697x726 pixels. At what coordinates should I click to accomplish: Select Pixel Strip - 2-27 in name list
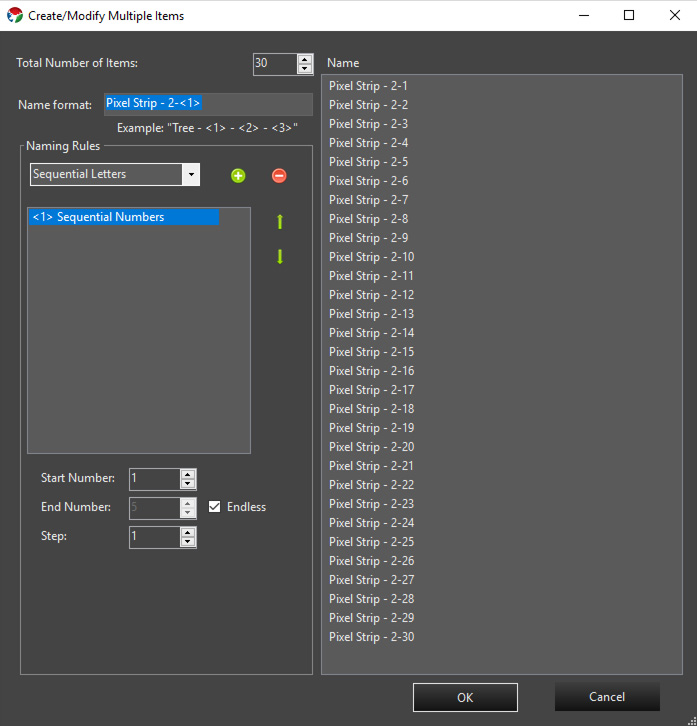pos(371,580)
